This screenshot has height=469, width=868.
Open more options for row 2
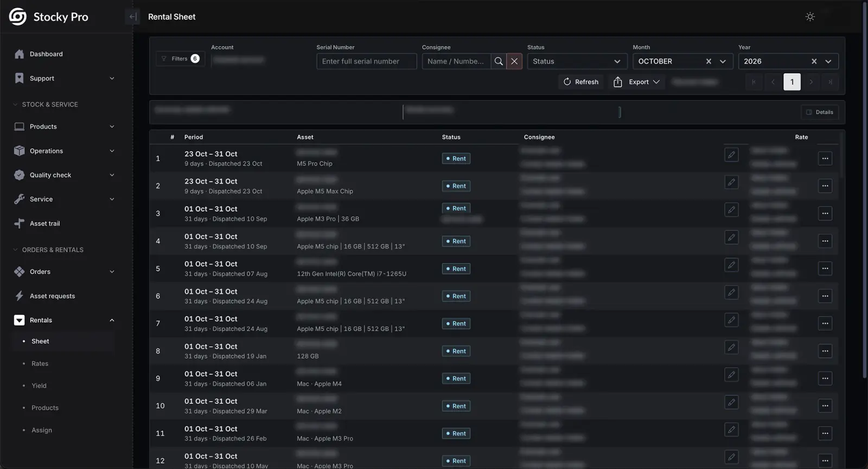click(825, 186)
